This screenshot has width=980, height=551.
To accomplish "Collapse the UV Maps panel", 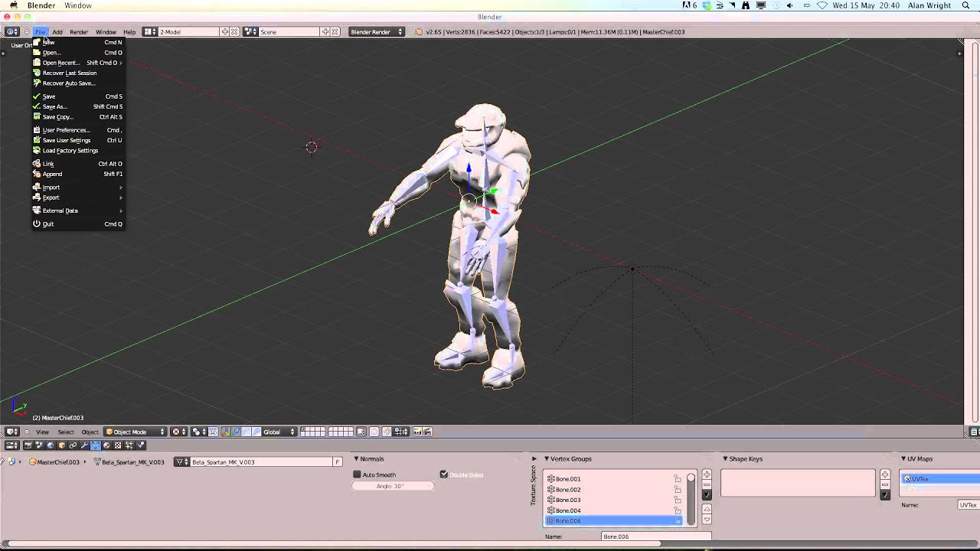I will 903,459.
